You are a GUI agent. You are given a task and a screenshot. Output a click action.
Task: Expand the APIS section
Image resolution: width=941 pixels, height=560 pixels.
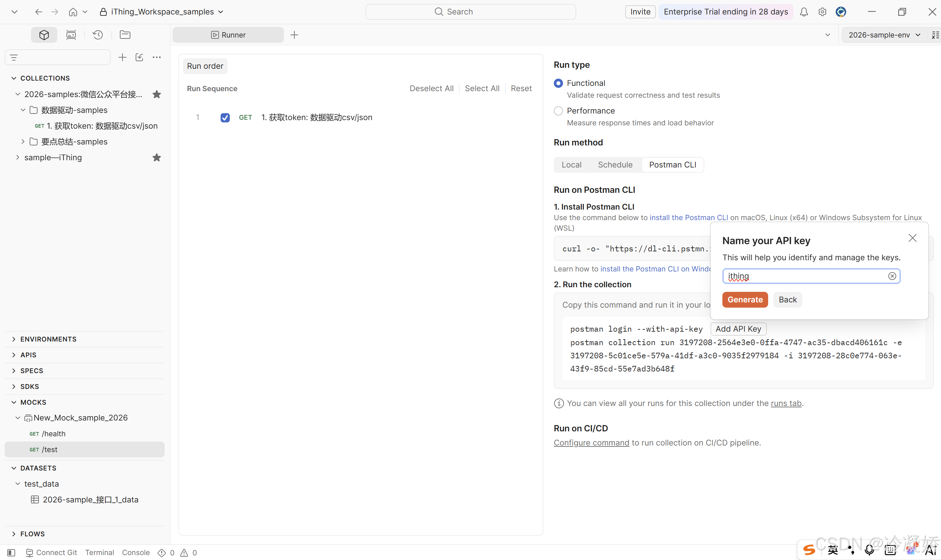[x=14, y=355]
